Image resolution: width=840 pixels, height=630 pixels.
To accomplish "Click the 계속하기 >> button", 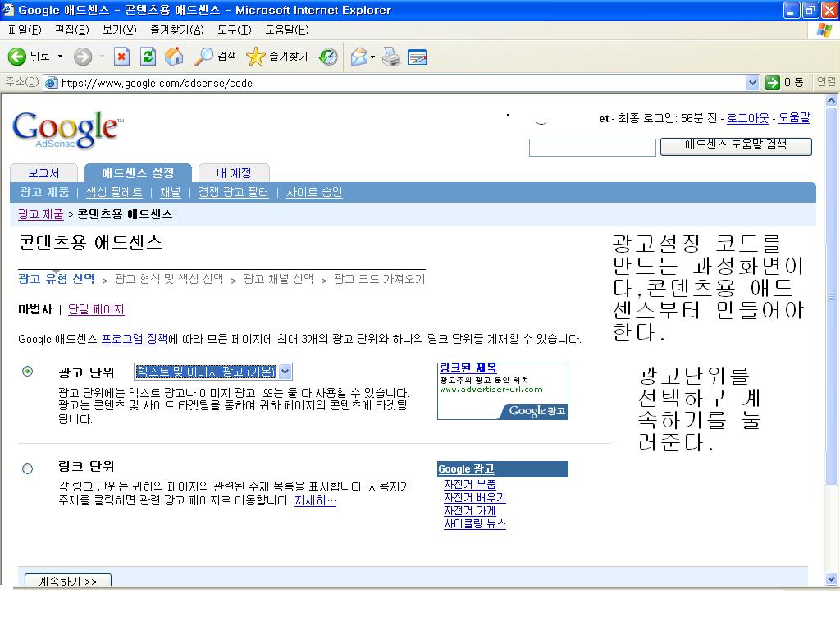I will [68, 581].
